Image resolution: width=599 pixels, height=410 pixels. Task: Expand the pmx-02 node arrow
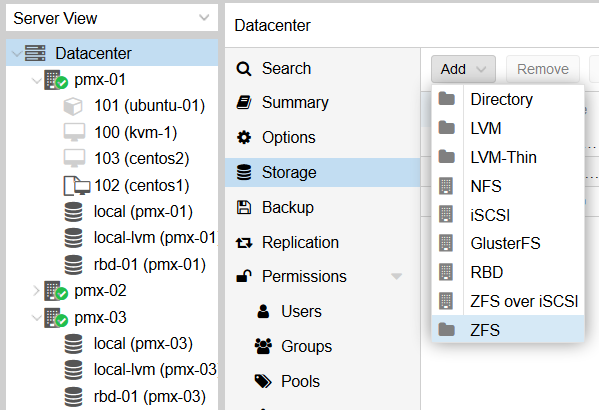36,291
